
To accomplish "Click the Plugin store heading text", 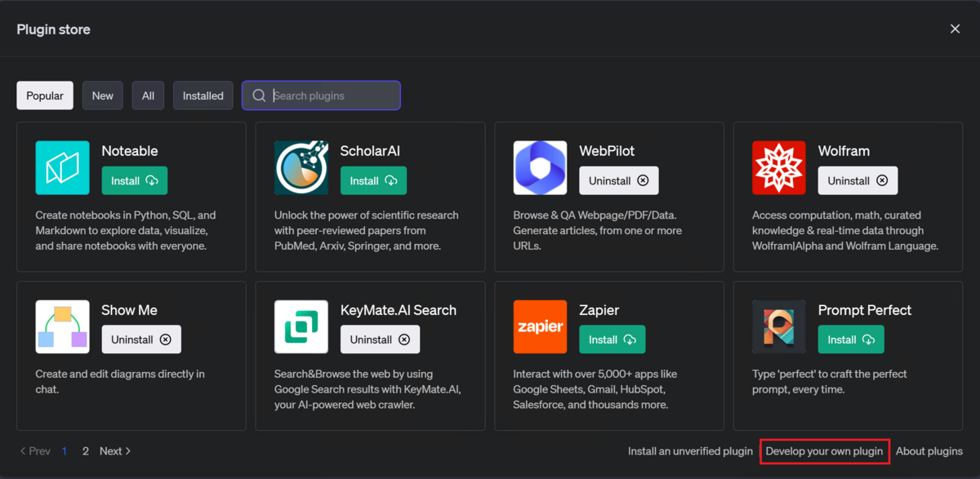I will pyautogui.click(x=53, y=29).
